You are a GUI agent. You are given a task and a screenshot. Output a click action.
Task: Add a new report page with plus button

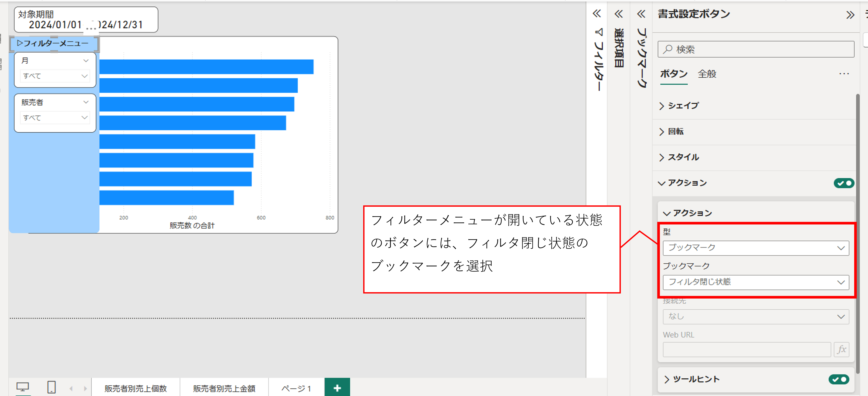pyautogui.click(x=337, y=388)
